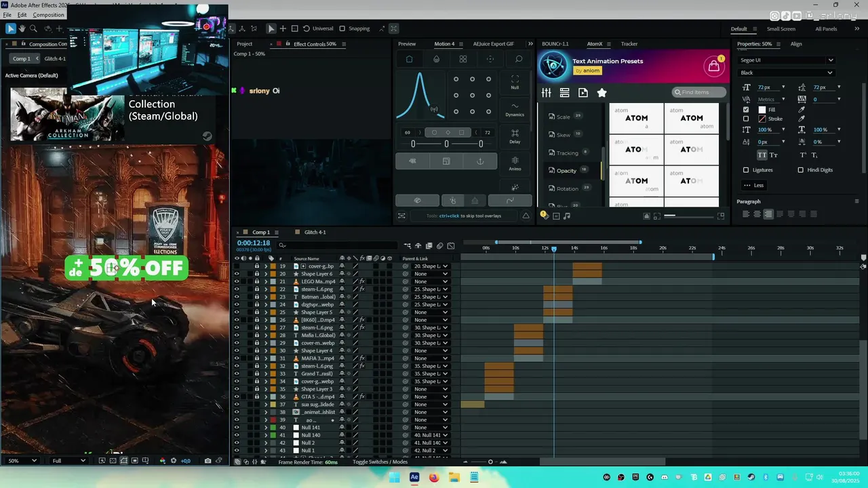868x488 pixels.
Task: Open the Segoe UI font family dropdown
Action: click(787, 60)
